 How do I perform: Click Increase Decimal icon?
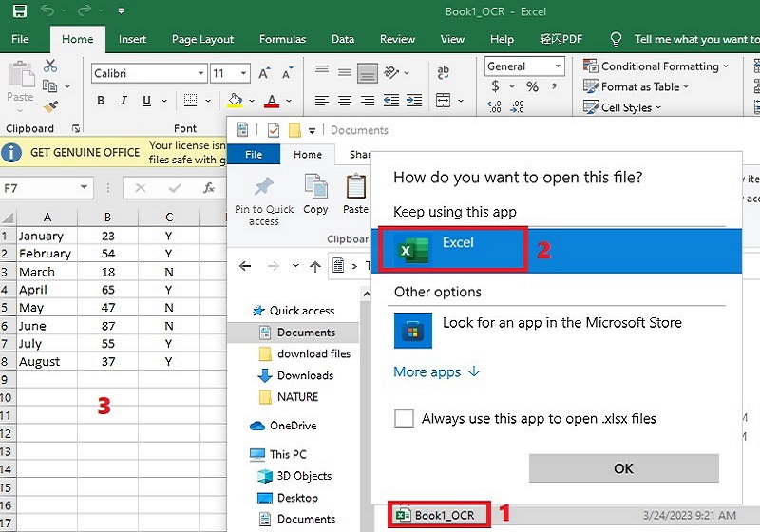pyautogui.click(x=494, y=106)
